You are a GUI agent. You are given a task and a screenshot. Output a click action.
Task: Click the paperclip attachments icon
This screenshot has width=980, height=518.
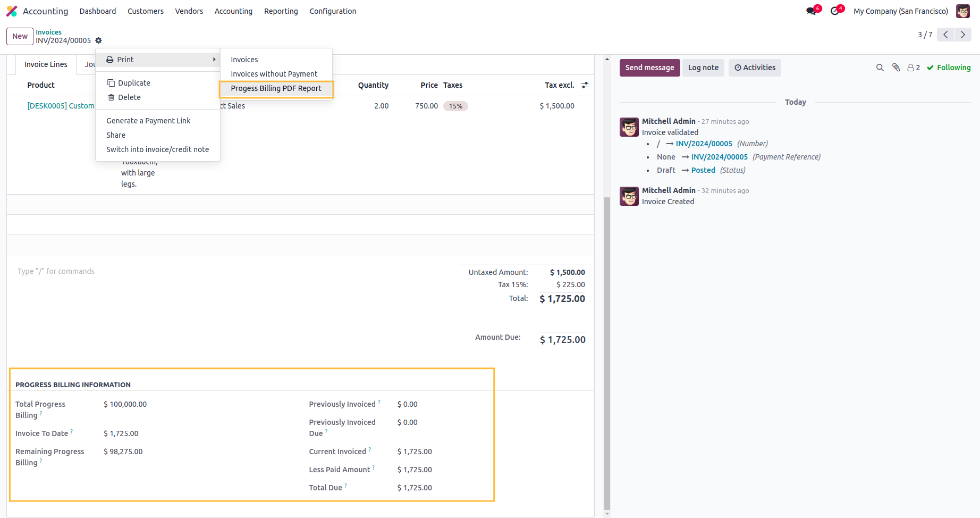pyautogui.click(x=896, y=68)
